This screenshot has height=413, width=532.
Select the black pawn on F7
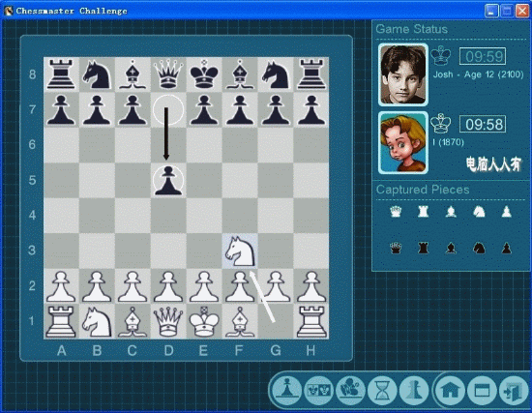[x=240, y=109]
